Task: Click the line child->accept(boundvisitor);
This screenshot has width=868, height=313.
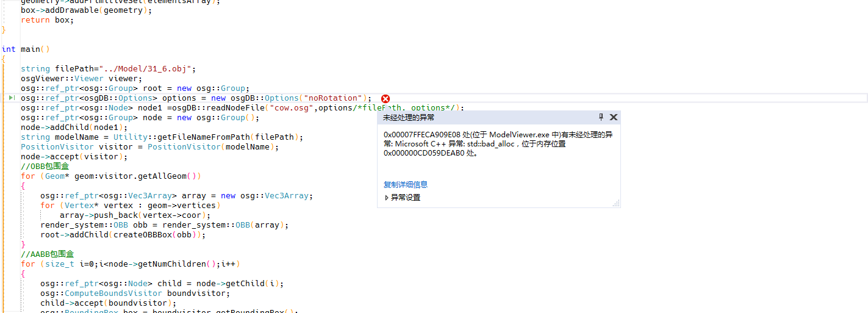Action: (109, 303)
